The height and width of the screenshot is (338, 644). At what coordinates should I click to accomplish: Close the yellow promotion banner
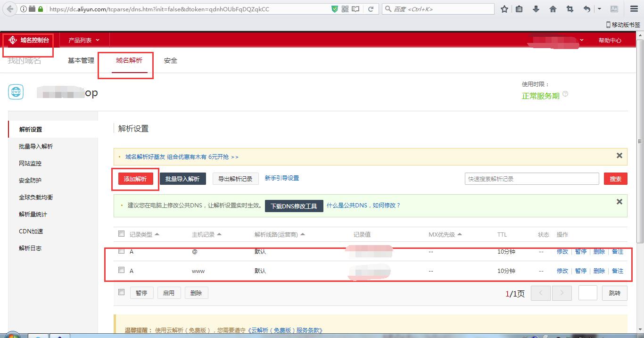[x=619, y=156]
